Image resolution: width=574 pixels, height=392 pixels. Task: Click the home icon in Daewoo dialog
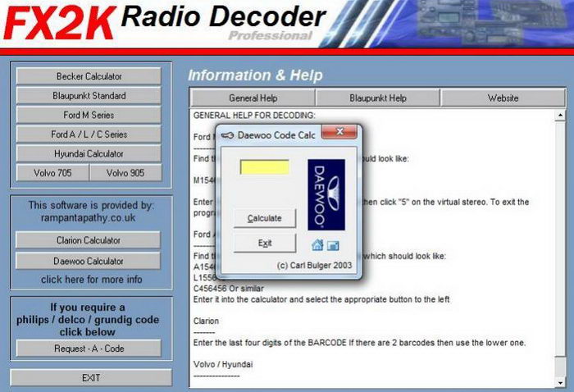317,245
